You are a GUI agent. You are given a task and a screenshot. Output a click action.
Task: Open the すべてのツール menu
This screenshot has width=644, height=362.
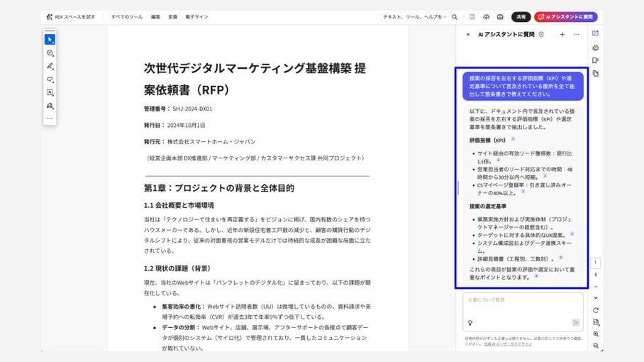click(x=127, y=16)
